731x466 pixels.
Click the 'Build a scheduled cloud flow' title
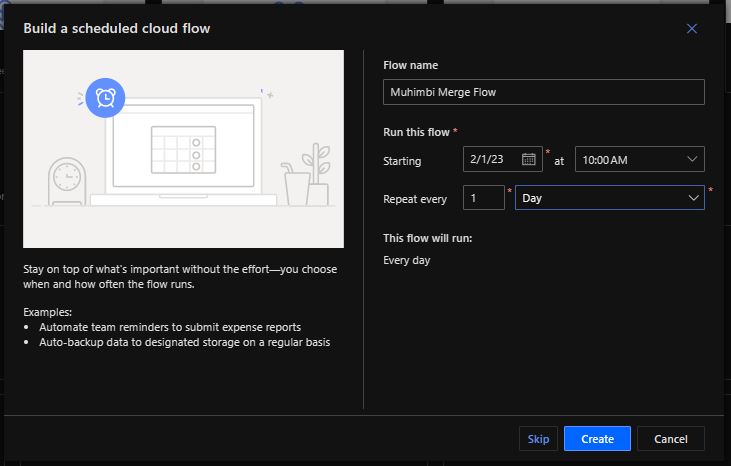[117, 29]
